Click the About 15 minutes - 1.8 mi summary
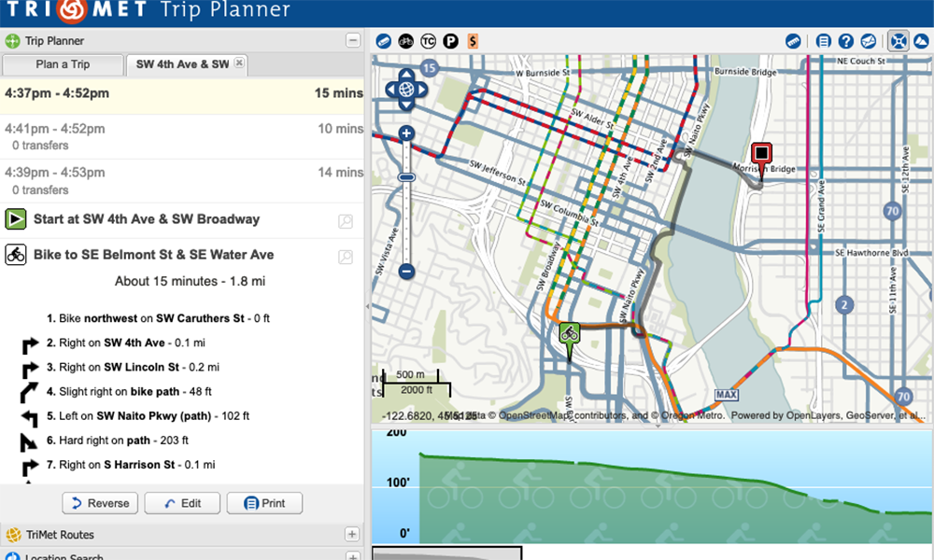 [190, 281]
